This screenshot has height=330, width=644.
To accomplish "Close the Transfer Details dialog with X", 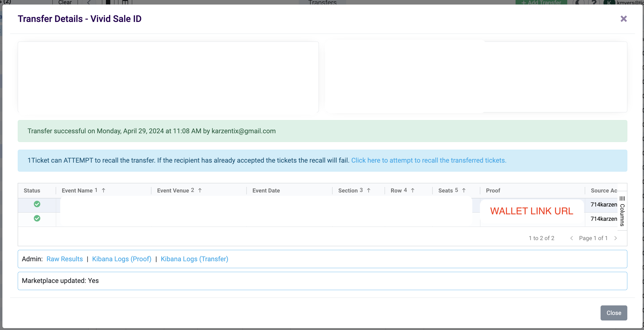I will (624, 19).
